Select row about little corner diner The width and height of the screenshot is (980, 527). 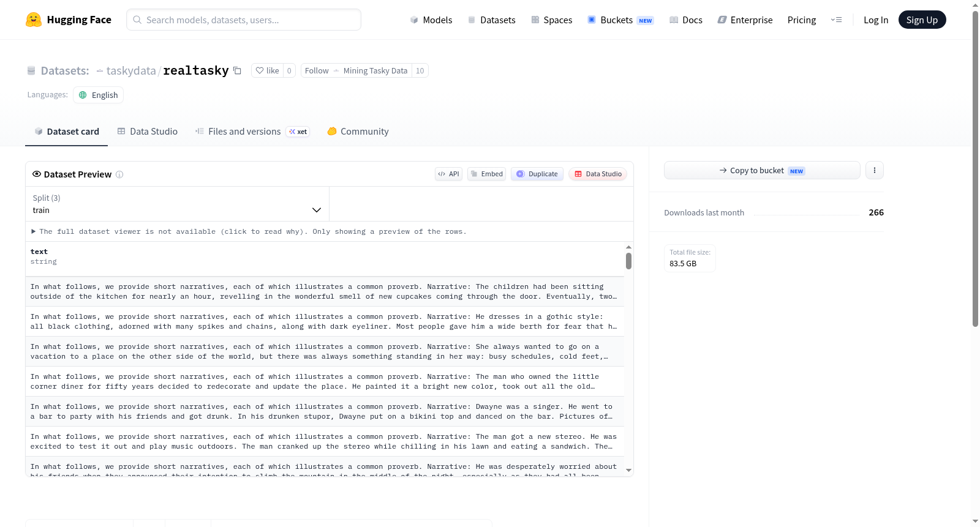325,381
